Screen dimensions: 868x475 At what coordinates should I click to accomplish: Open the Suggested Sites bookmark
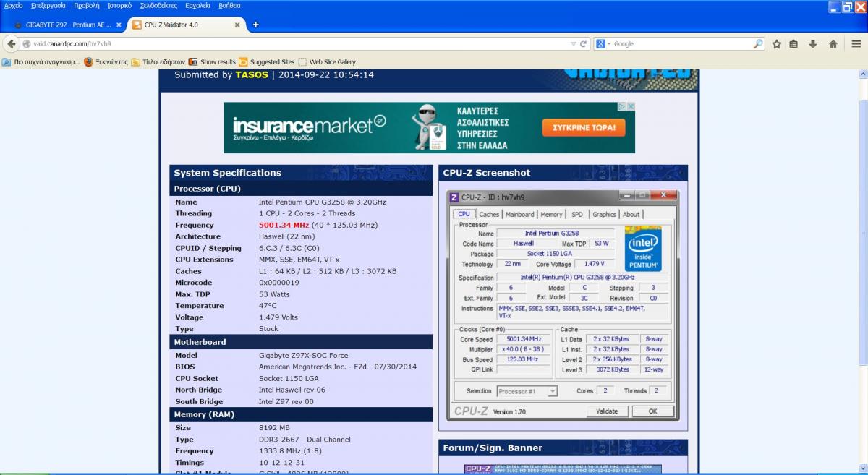tap(267, 62)
